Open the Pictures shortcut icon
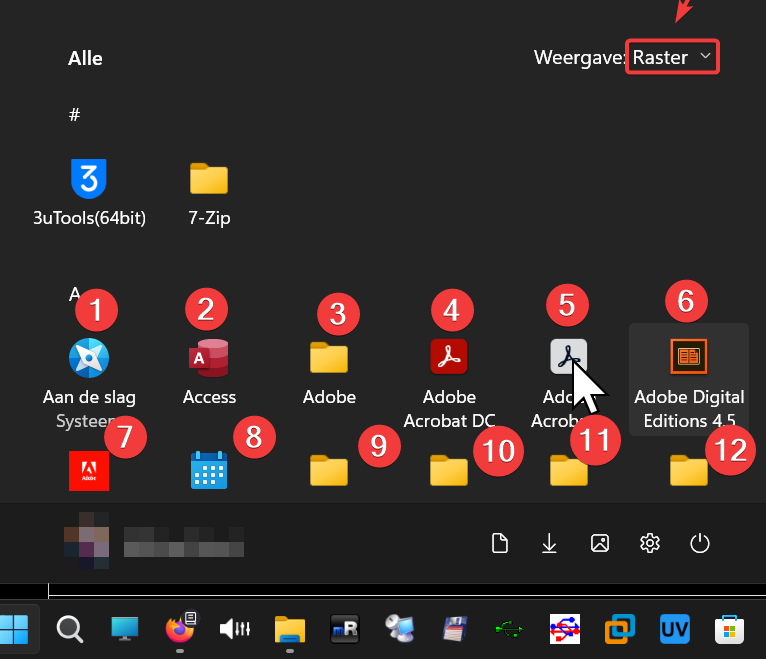The image size is (766, 659). (x=599, y=543)
